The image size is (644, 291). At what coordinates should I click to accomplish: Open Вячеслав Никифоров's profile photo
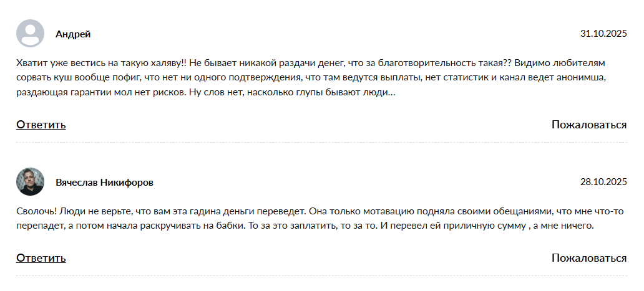click(x=30, y=182)
